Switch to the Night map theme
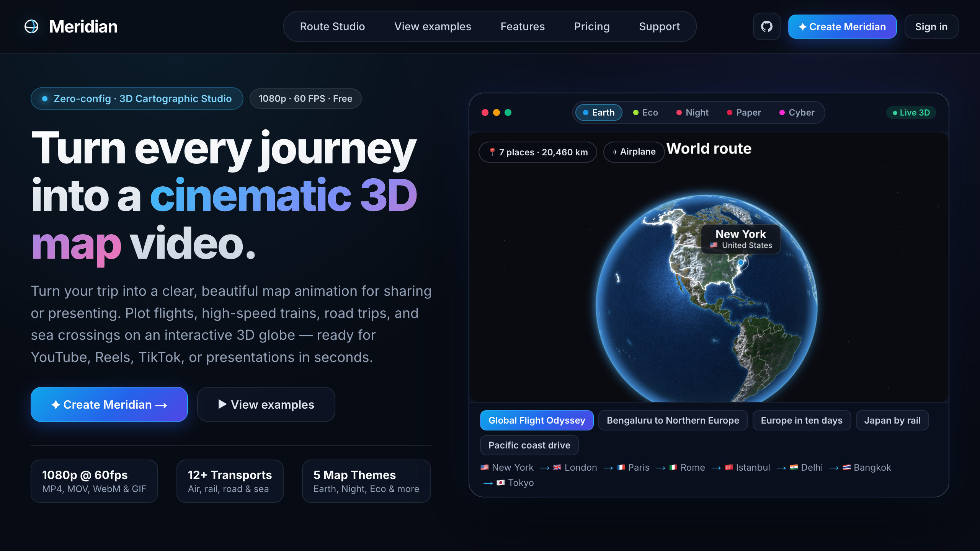Viewport: 980px width, 551px height. coord(693,112)
